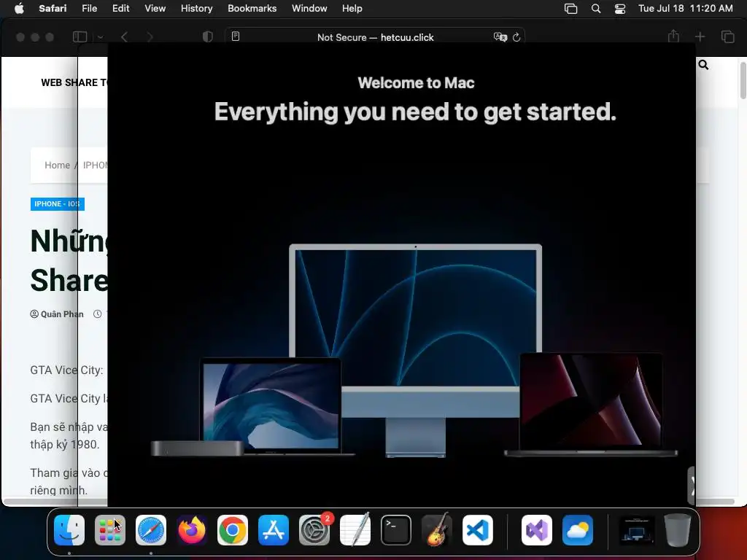
Task: Open a new Safari tab
Action: [700, 36]
